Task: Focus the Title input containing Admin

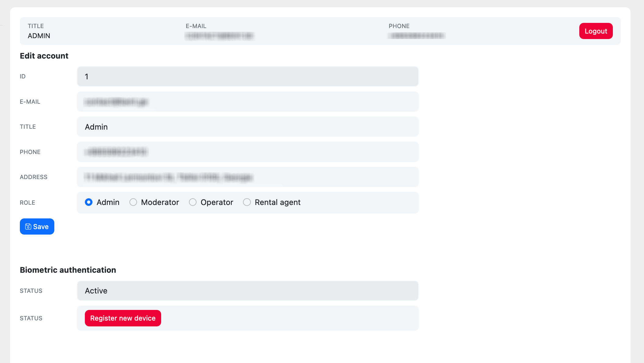Action: [247, 127]
